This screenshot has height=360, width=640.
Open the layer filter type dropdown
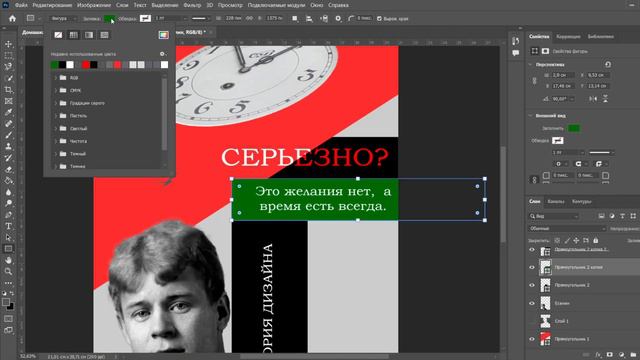click(554, 216)
